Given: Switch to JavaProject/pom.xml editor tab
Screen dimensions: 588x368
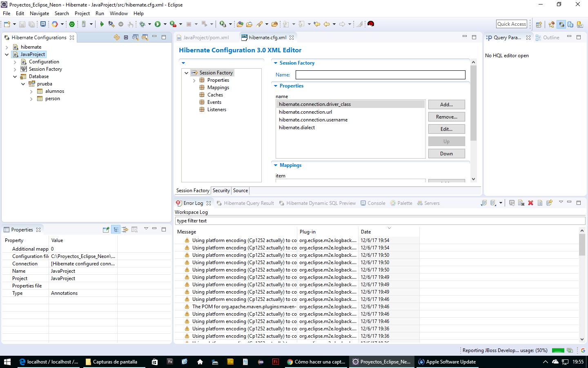Looking at the screenshot, I should [x=203, y=37].
